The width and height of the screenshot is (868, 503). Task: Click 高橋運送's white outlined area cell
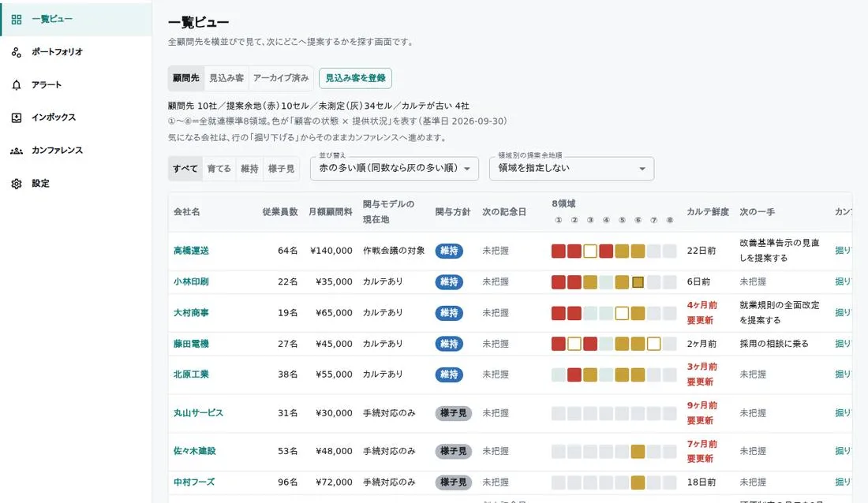click(590, 251)
